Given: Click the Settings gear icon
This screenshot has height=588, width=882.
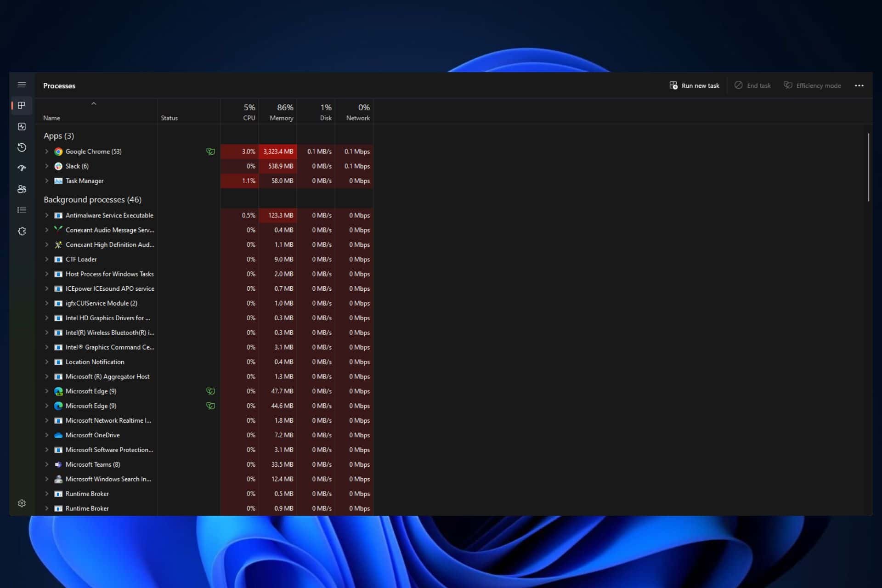Looking at the screenshot, I should pyautogui.click(x=22, y=503).
